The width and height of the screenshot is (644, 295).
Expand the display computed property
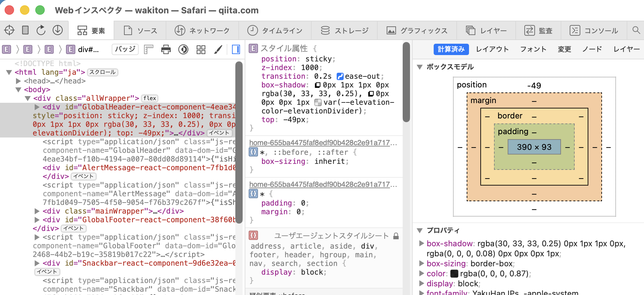point(422,284)
